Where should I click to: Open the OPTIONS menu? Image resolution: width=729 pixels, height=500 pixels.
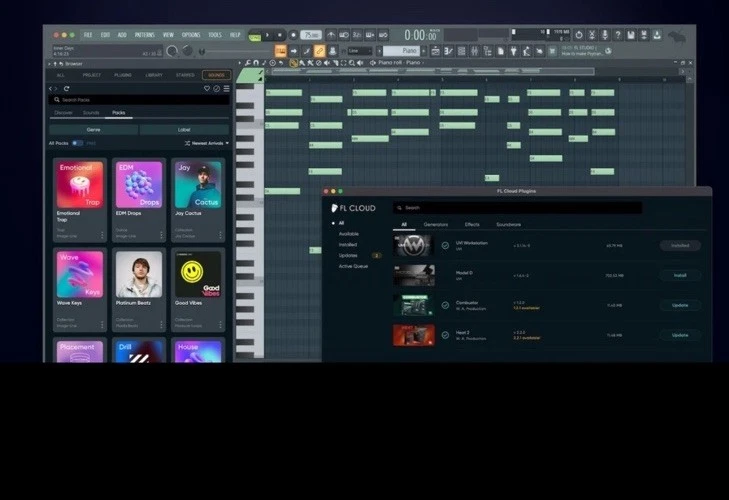point(191,35)
